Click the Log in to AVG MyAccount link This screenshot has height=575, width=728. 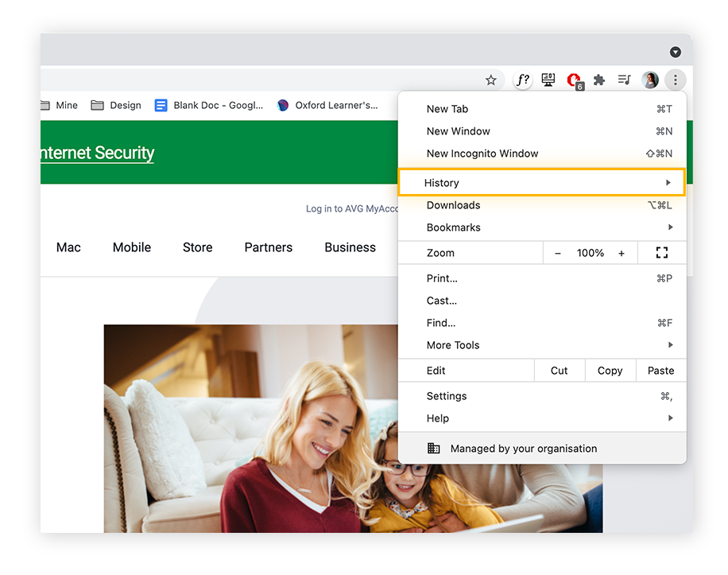click(x=350, y=208)
